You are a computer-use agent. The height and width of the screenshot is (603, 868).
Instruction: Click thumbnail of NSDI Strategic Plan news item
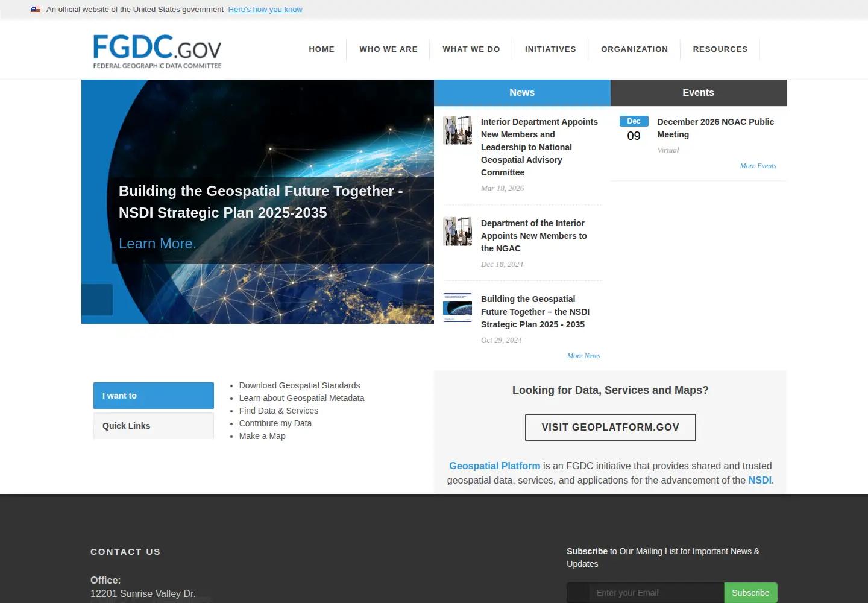tap(458, 308)
